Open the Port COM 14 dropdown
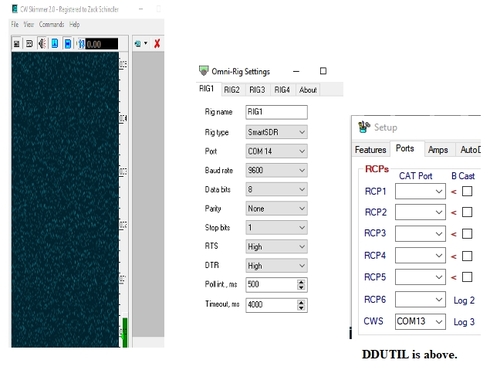 (x=276, y=151)
